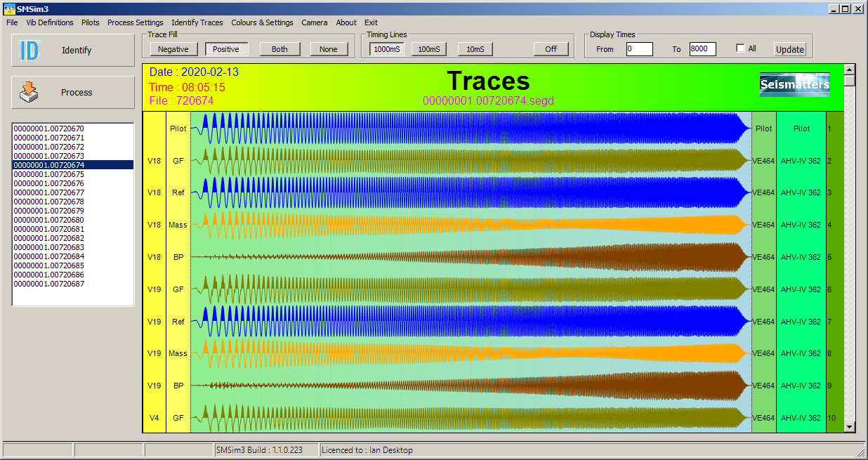Click the V19 GF trace row 6
868x460 pixels.
pos(471,289)
